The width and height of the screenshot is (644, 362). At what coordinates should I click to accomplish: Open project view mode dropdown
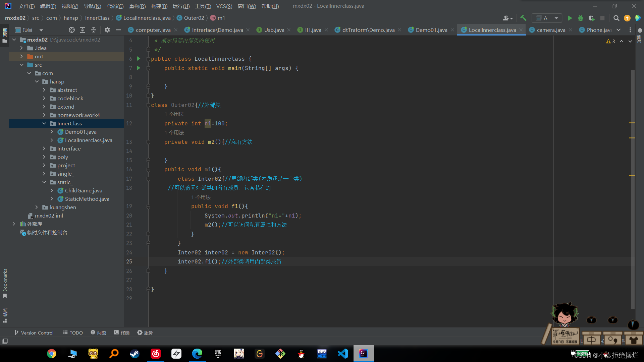point(41,30)
